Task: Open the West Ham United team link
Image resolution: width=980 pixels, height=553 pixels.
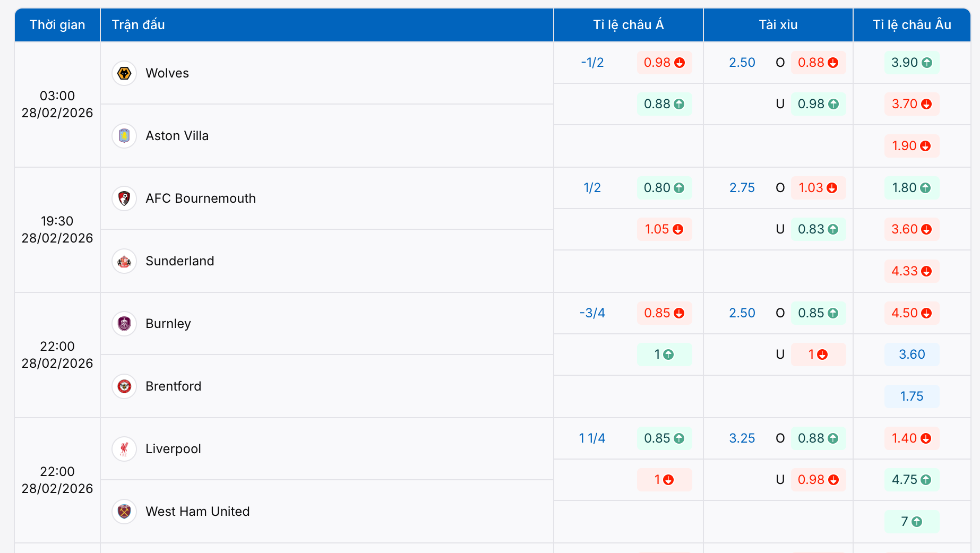Action: pos(197,512)
